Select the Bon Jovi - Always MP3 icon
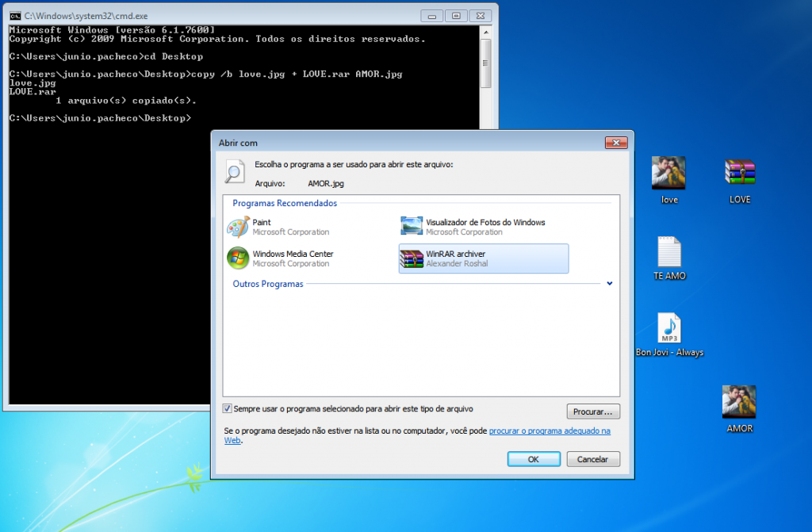 669,327
